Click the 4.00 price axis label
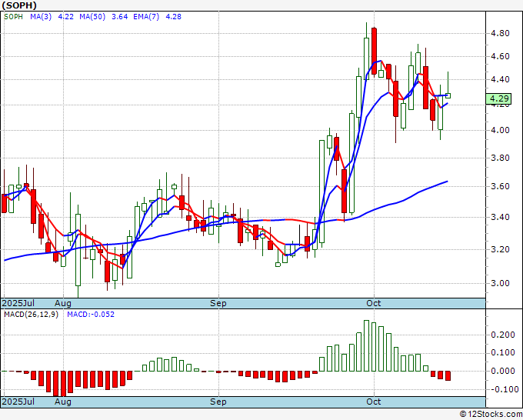This screenshot has width=523, height=420. pyautogui.click(x=500, y=130)
